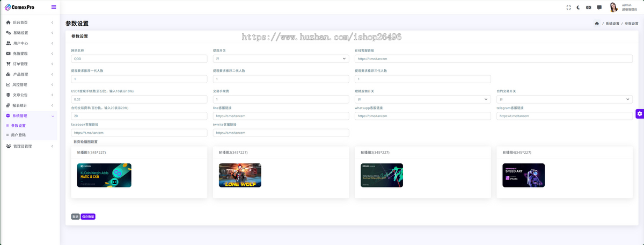Open the admin avatar profile menu
This screenshot has width=644, height=245.
click(x=613, y=7)
